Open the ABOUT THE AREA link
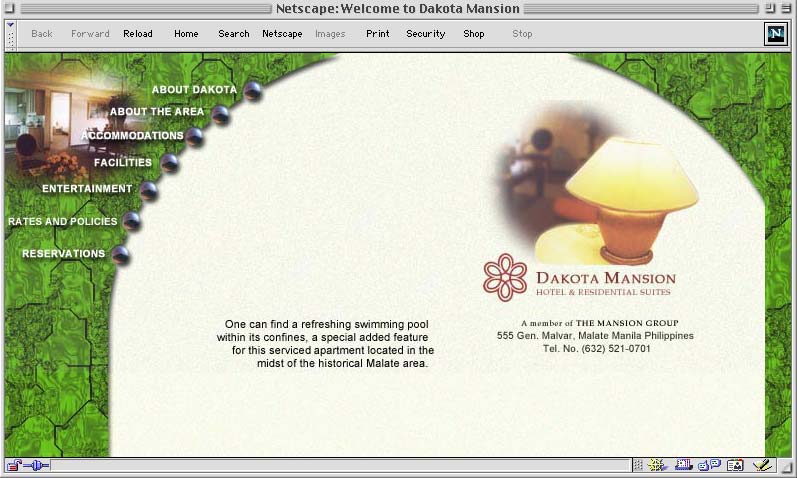 (157, 111)
